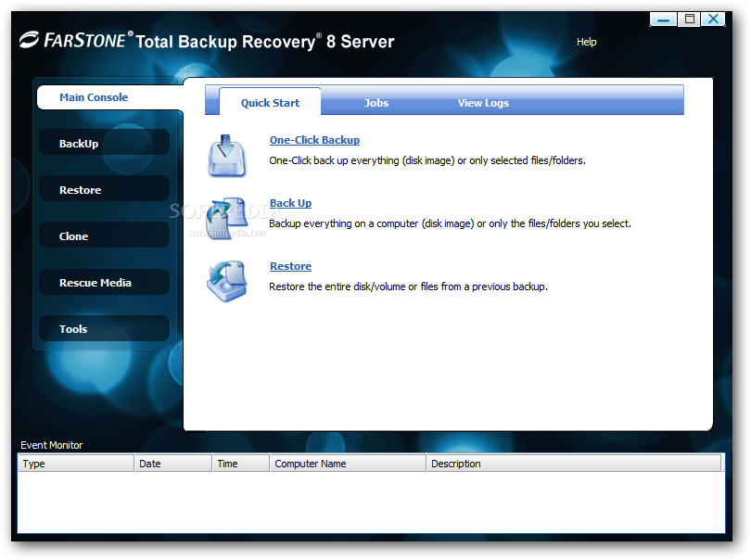Open the Tools sidebar menu
Image resolution: width=751 pixels, height=560 pixels.
[105, 328]
